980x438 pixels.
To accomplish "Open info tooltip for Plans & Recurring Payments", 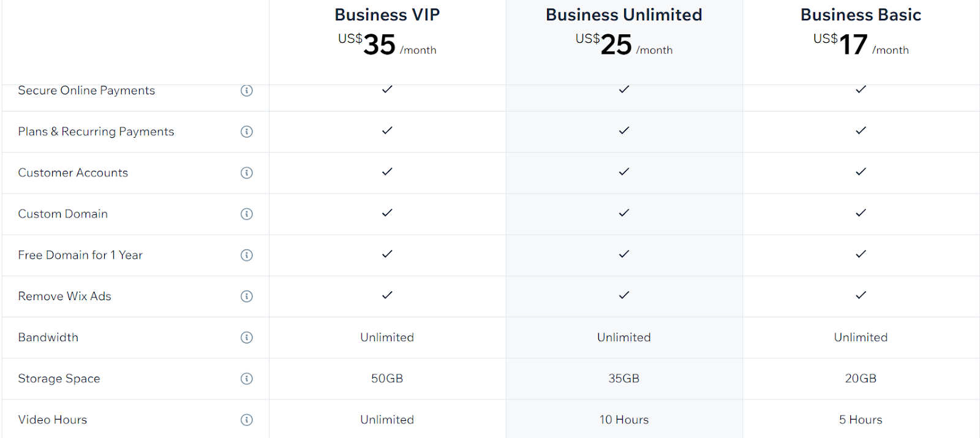I will 247,132.
